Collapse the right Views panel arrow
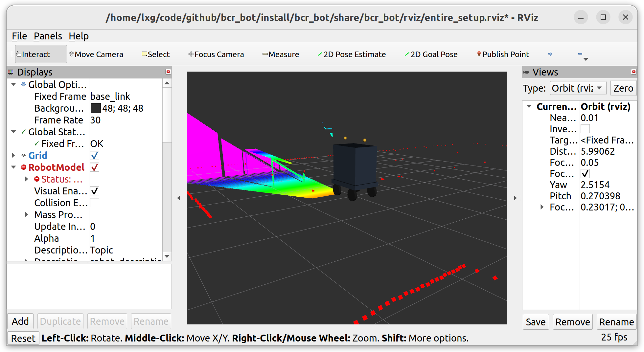The width and height of the screenshot is (644, 352). coord(515,198)
